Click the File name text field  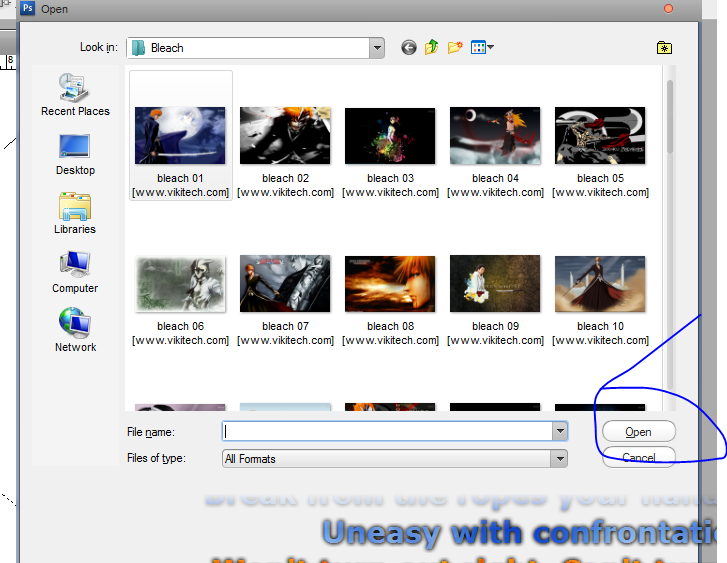click(387, 431)
